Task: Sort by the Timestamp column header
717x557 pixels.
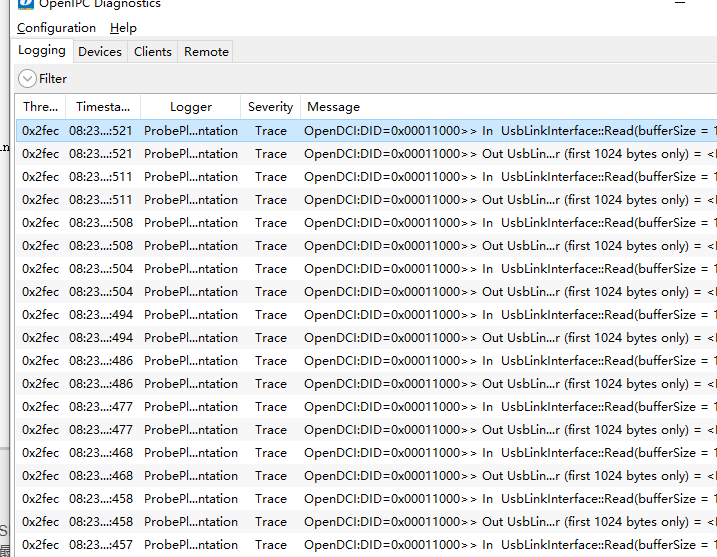Action: click(x=103, y=107)
